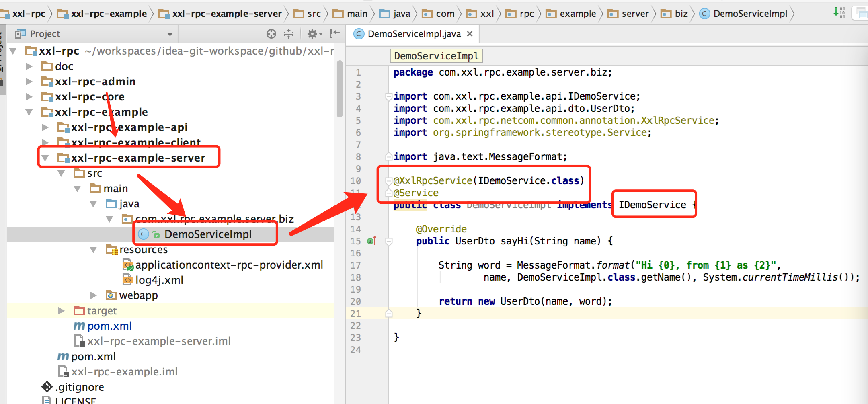The height and width of the screenshot is (404, 868).
Task: Click the collapse all icon in Project panel
Action: 289,34
